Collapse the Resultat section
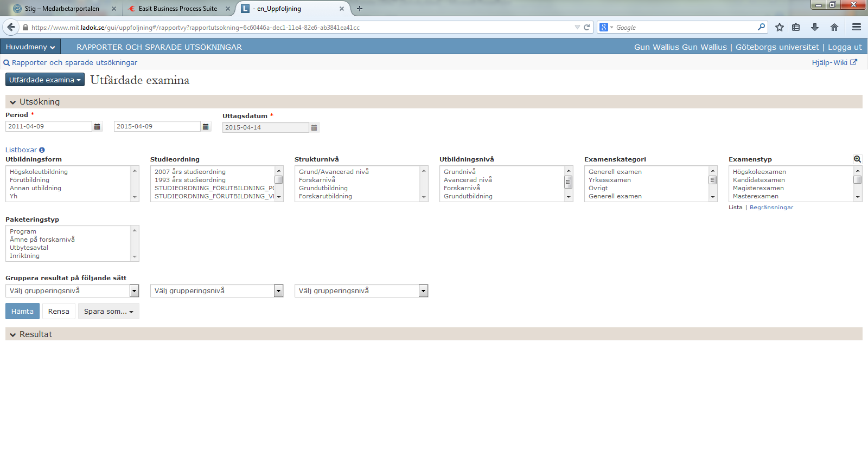The image size is (868, 459). point(12,335)
